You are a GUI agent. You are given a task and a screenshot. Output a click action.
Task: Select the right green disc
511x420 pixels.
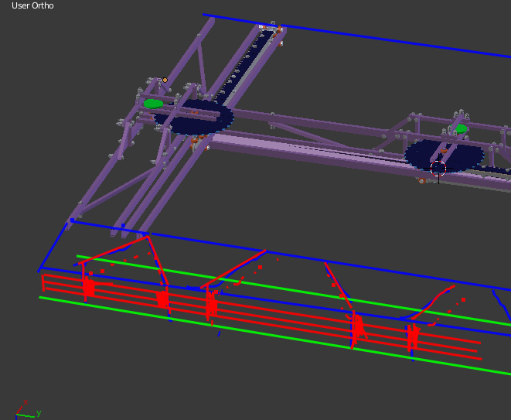point(459,129)
